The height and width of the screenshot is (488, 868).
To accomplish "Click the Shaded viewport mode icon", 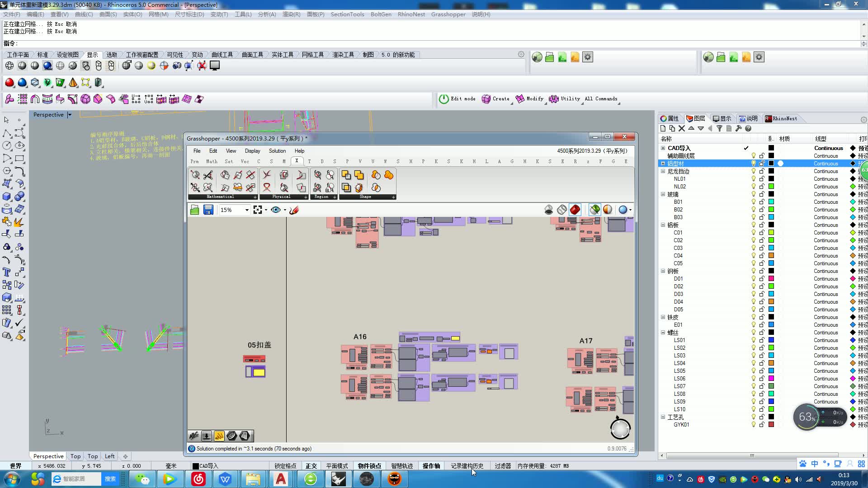I will (x=22, y=66).
